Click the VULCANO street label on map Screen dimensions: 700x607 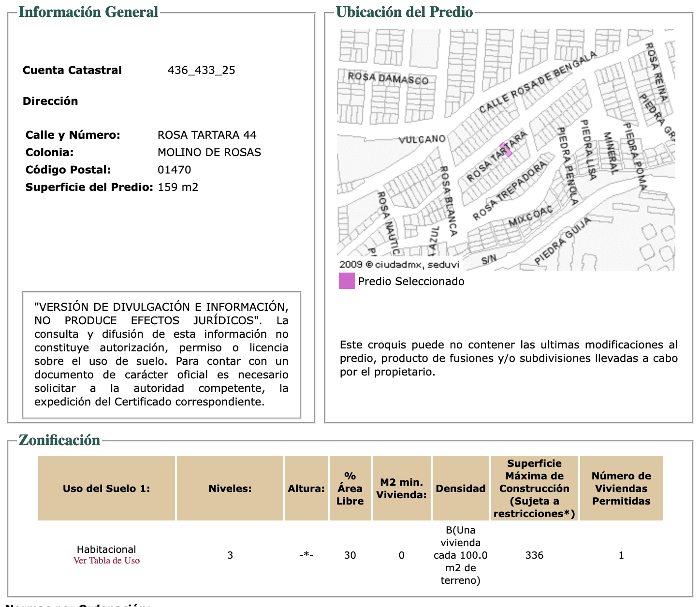click(422, 140)
